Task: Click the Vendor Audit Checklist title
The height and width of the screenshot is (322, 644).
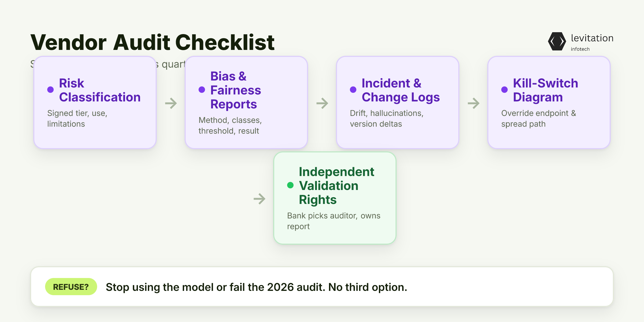Action: [x=152, y=42]
